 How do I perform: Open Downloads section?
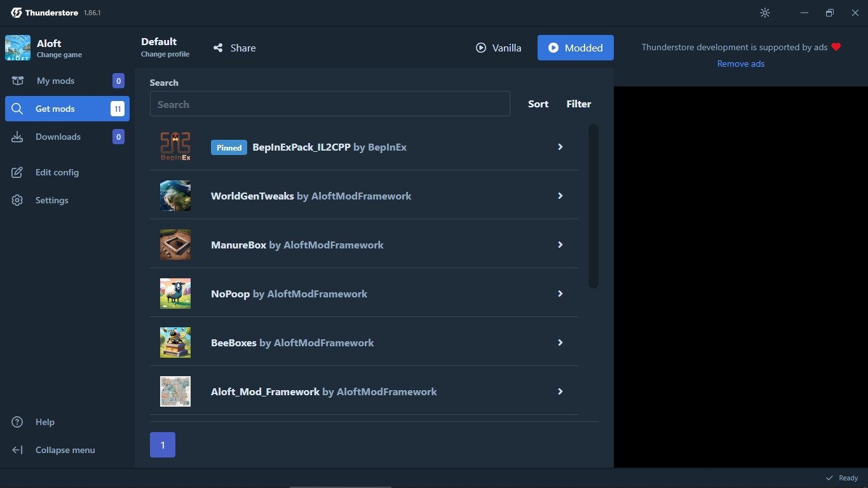tap(67, 137)
